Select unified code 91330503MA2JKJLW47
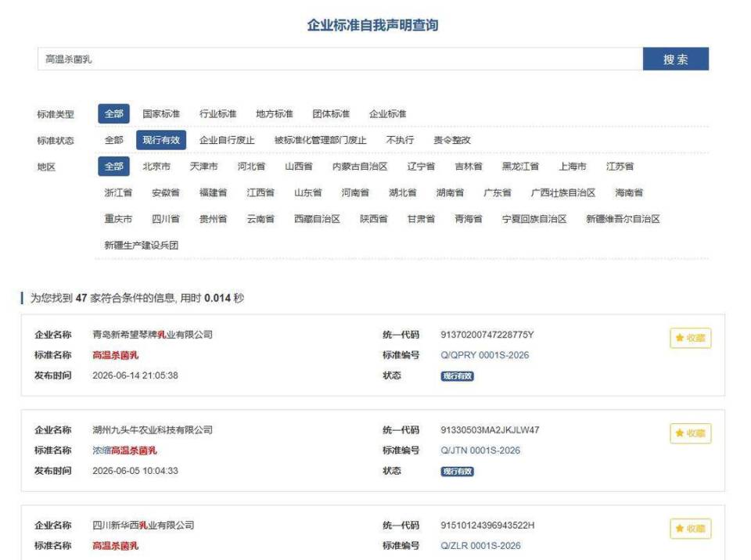The width and height of the screenshot is (751, 560). tap(490, 430)
